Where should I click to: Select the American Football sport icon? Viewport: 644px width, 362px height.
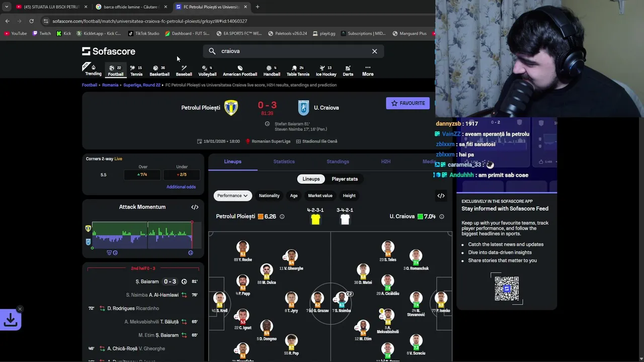[x=240, y=70]
